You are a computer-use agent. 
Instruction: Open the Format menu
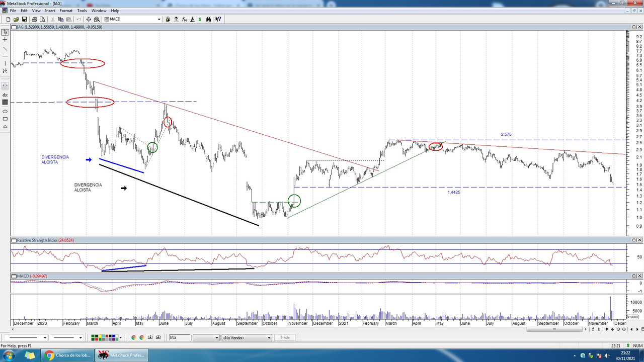(66, 11)
